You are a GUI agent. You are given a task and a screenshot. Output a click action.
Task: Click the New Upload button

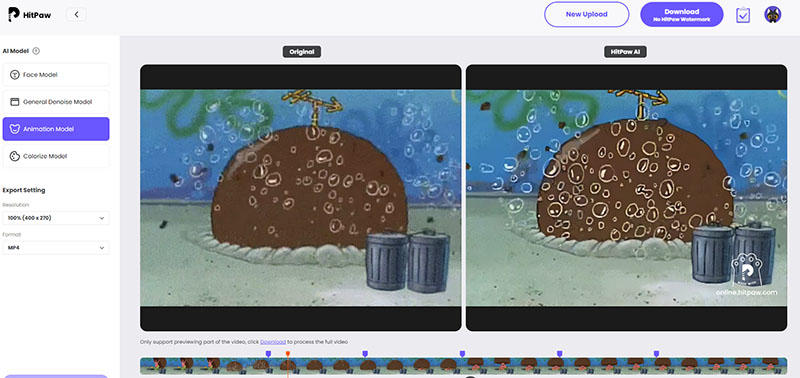587,14
